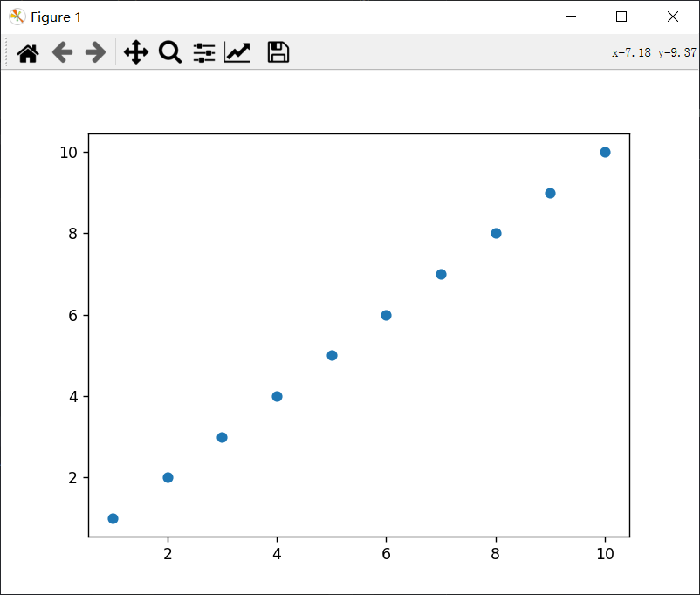The width and height of the screenshot is (700, 595).
Task: Click the y-axis tick label 4
Action: point(72,397)
